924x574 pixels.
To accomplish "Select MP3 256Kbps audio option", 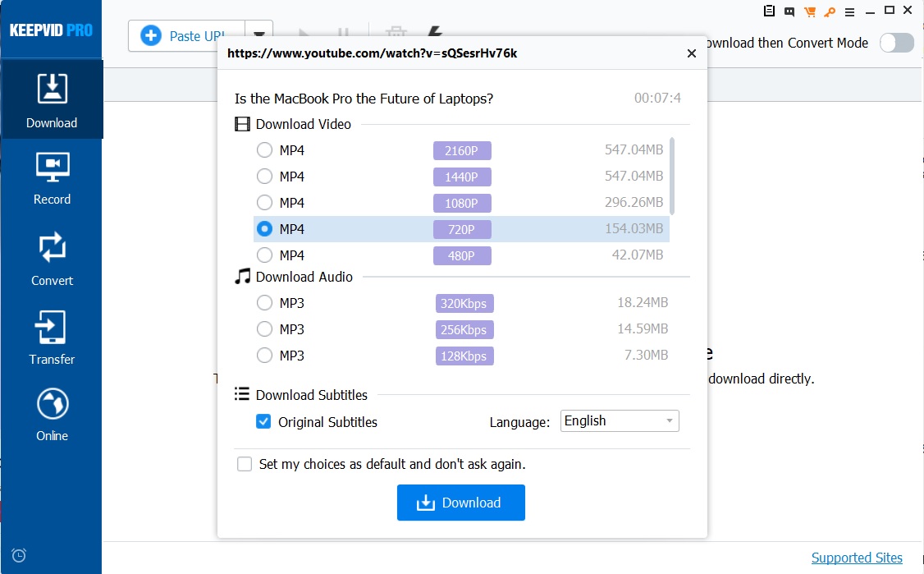I will 264,328.
